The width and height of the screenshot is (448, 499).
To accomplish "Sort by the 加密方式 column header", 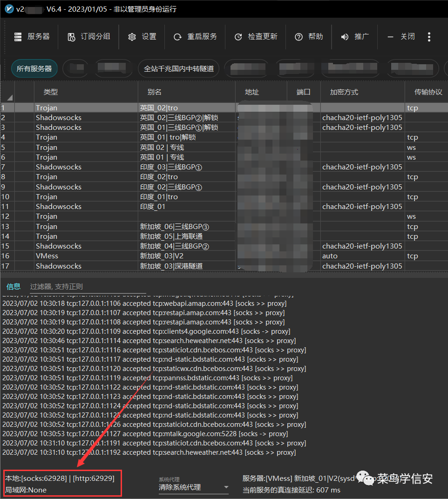I will coord(344,92).
